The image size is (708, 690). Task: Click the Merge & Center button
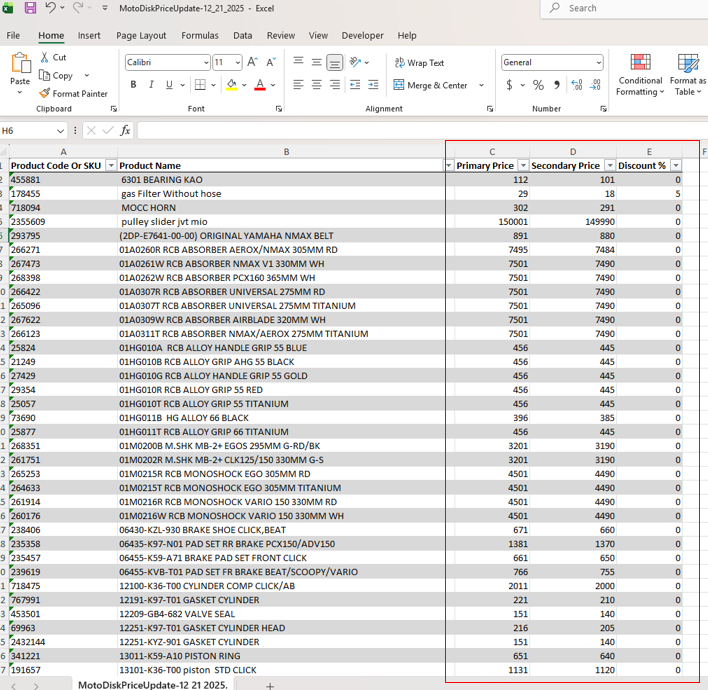tap(430, 86)
